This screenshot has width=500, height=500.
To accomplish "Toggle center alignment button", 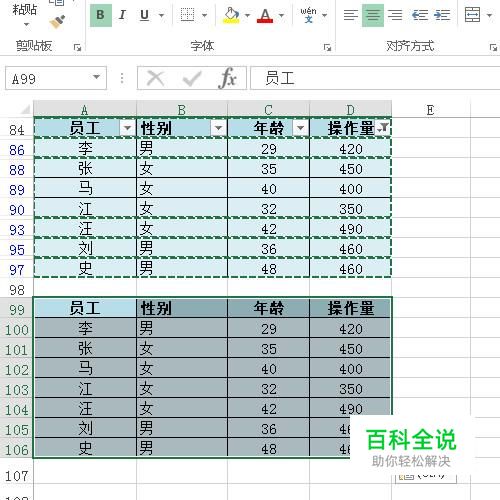I will (x=373, y=15).
